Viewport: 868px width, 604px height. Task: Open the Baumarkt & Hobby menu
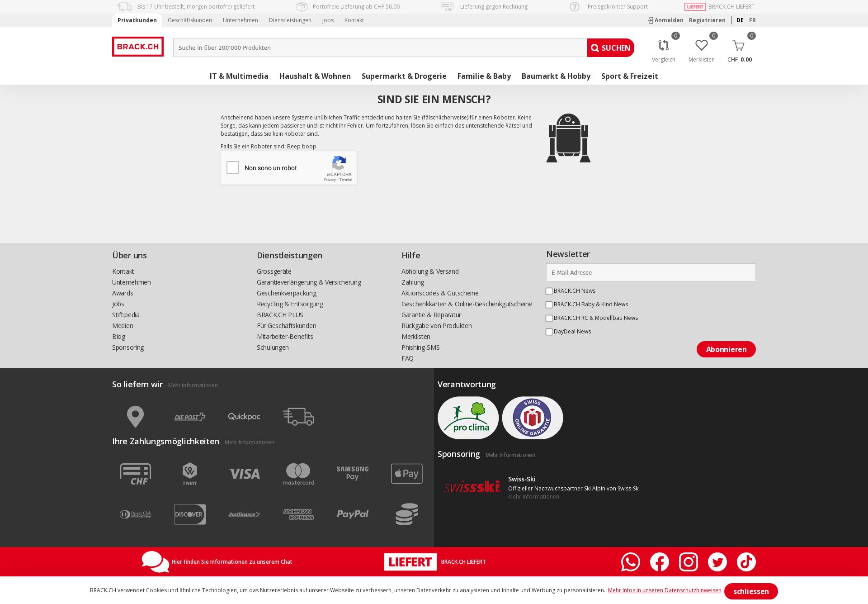pos(556,76)
